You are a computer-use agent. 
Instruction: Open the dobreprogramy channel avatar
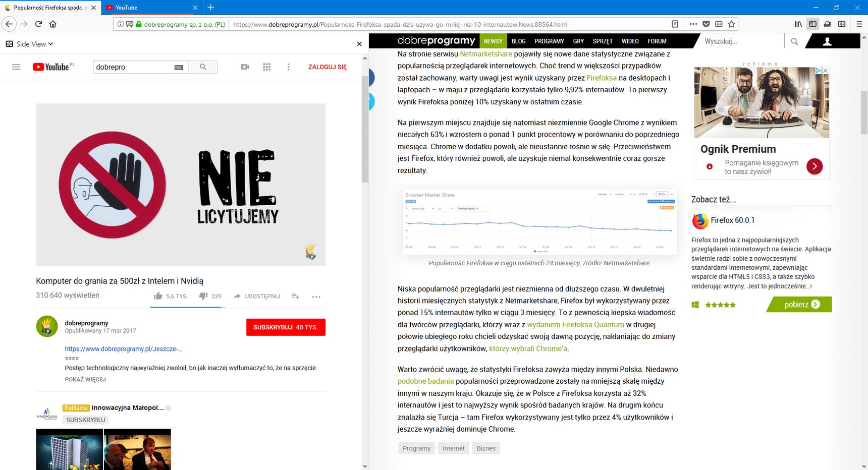pyautogui.click(x=47, y=326)
